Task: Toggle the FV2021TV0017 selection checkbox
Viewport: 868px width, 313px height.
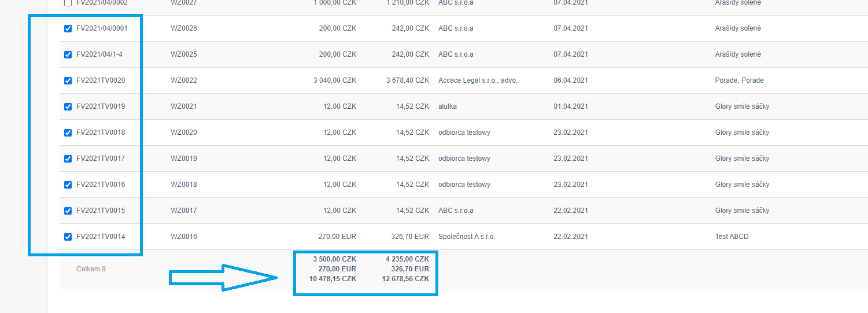Action: click(x=68, y=159)
